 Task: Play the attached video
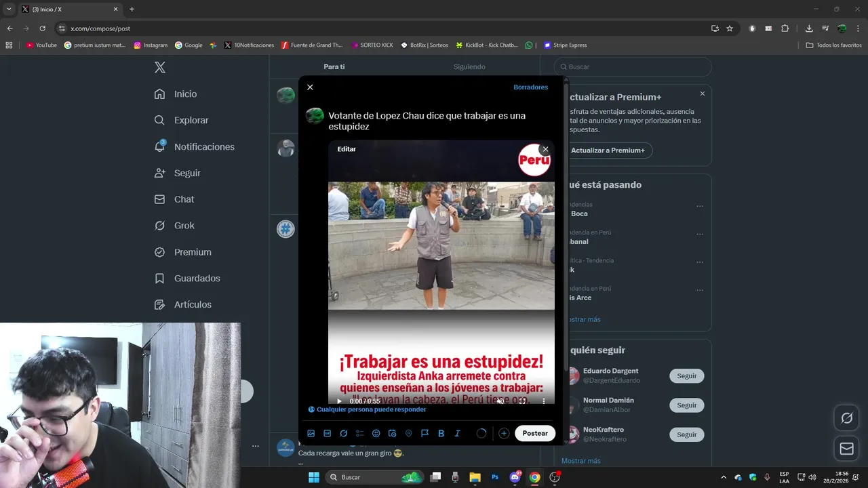tap(339, 401)
